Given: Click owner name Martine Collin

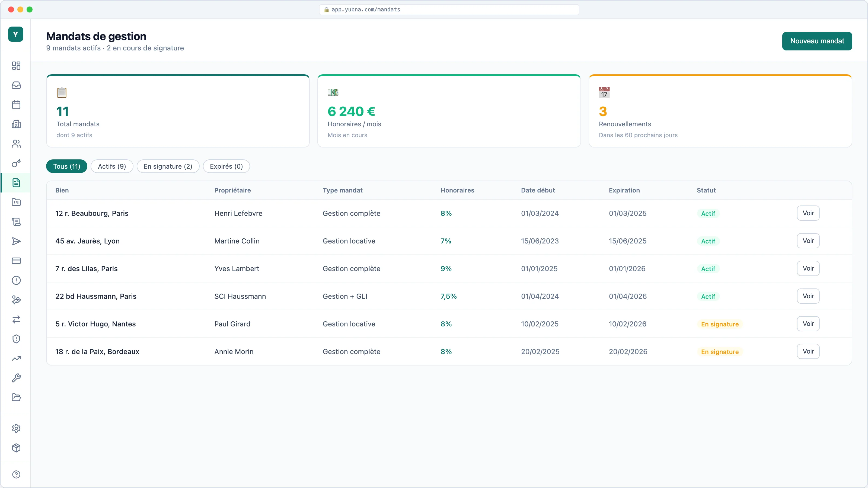Looking at the screenshot, I should click(x=237, y=241).
